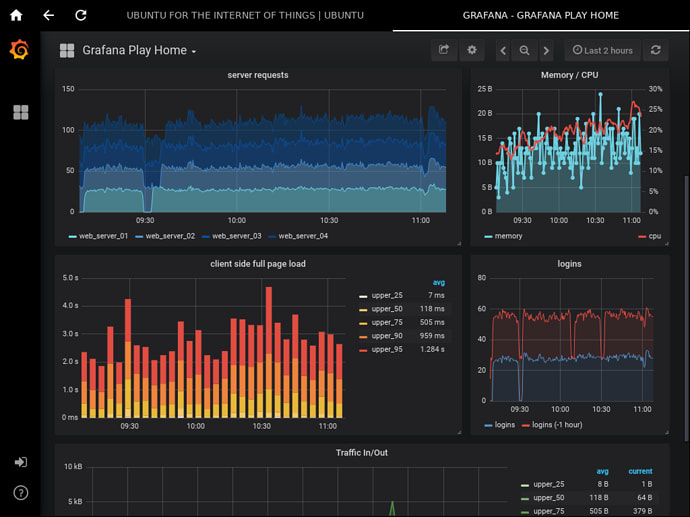Click the 118 ms value for upper_50
690x517 pixels.
(x=432, y=309)
